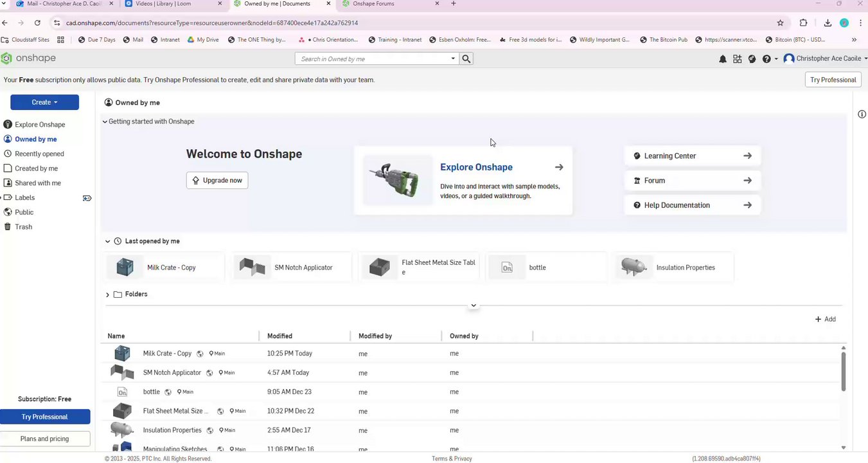Open the Christopher Ace Caoile user menu
The height and width of the screenshot is (463, 868).
click(x=825, y=59)
